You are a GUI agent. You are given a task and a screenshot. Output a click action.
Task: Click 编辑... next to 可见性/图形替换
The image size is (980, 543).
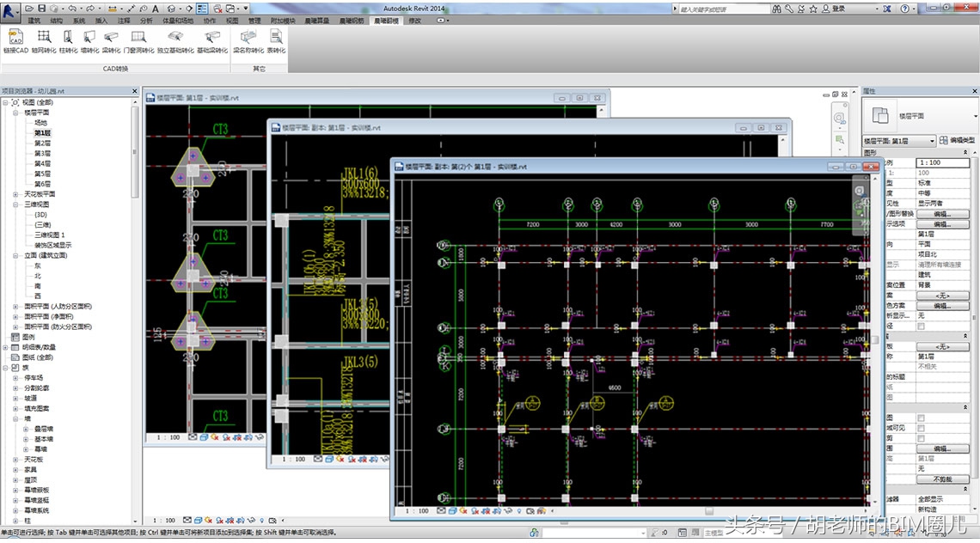[x=943, y=215]
